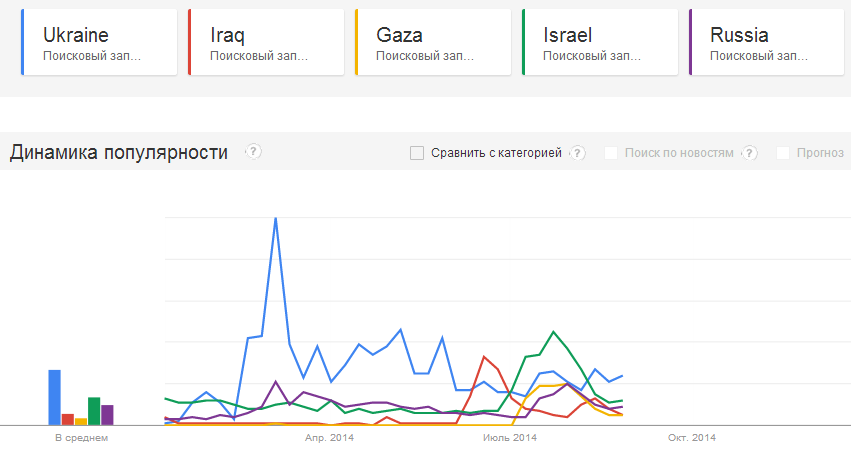Select the Iraq search term card
The width and height of the screenshot is (851, 449).
(x=266, y=42)
